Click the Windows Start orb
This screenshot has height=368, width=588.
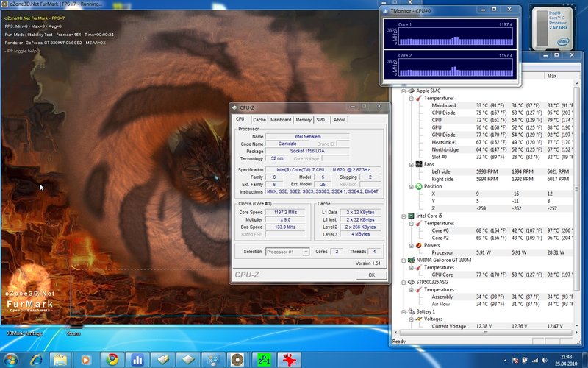click(10, 360)
